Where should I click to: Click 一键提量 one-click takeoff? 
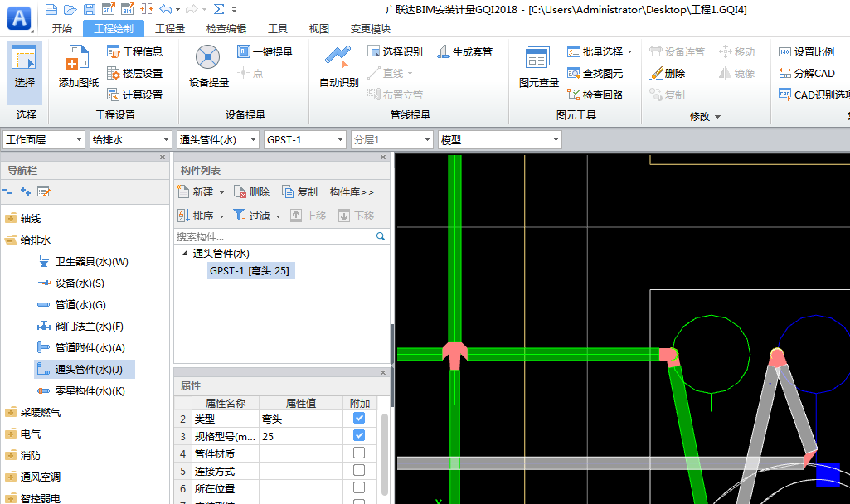tap(265, 51)
